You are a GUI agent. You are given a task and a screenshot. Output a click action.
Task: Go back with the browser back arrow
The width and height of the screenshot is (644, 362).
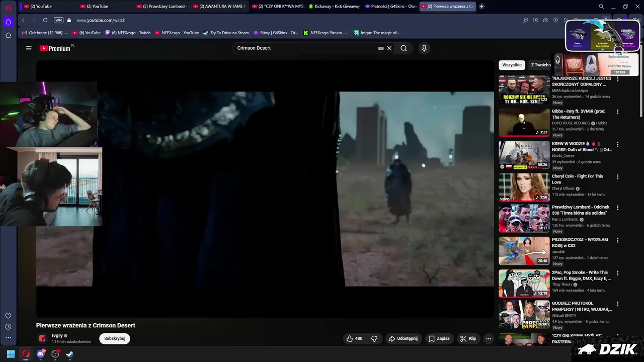pyautogui.click(x=23, y=20)
